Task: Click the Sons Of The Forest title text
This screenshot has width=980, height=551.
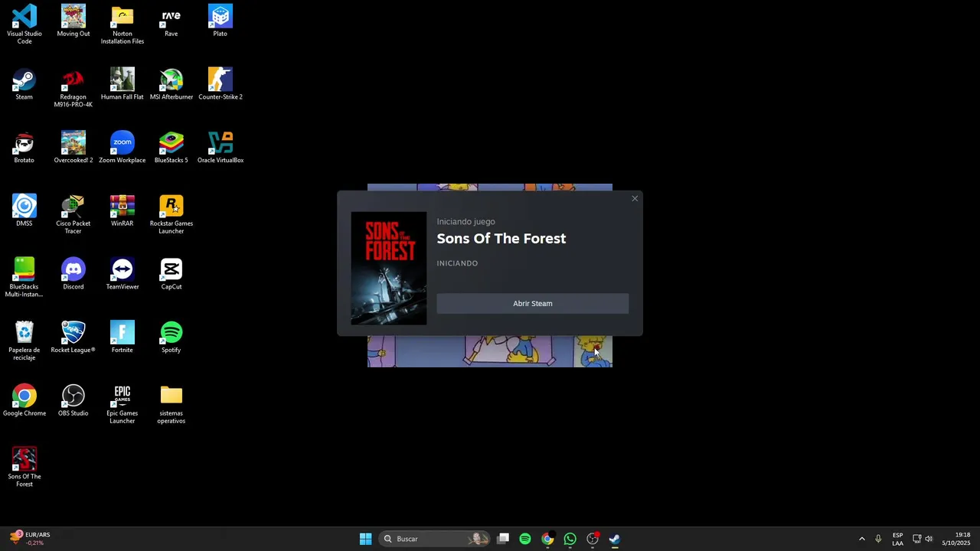Action: click(x=501, y=239)
